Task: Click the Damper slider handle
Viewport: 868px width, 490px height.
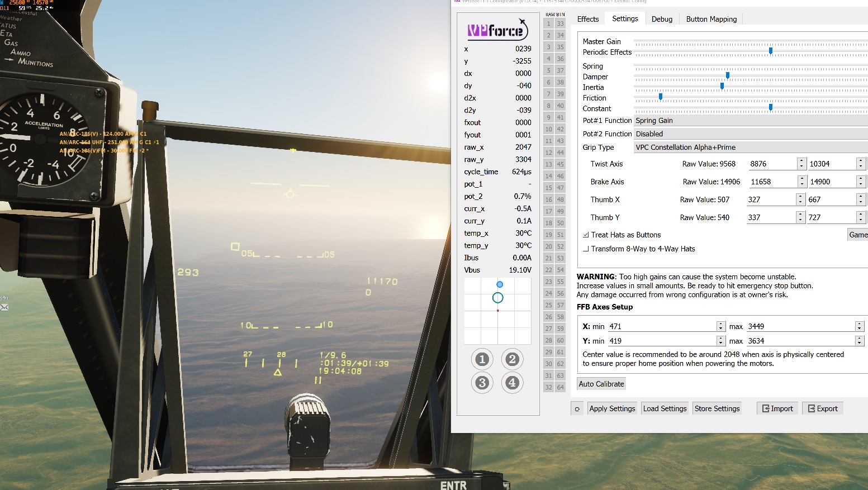Action: click(728, 75)
